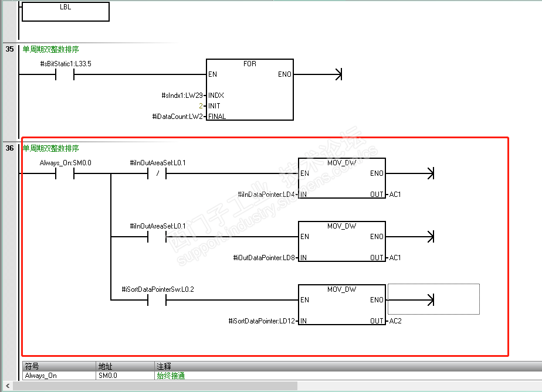
Task: Select the ENO arrow of FOR box
Action: [339, 74]
